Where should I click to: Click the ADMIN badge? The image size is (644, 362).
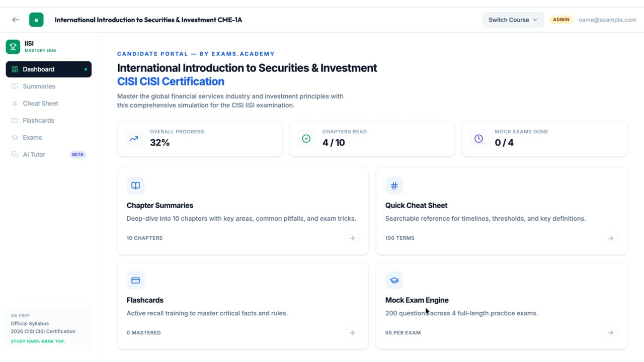(x=561, y=20)
